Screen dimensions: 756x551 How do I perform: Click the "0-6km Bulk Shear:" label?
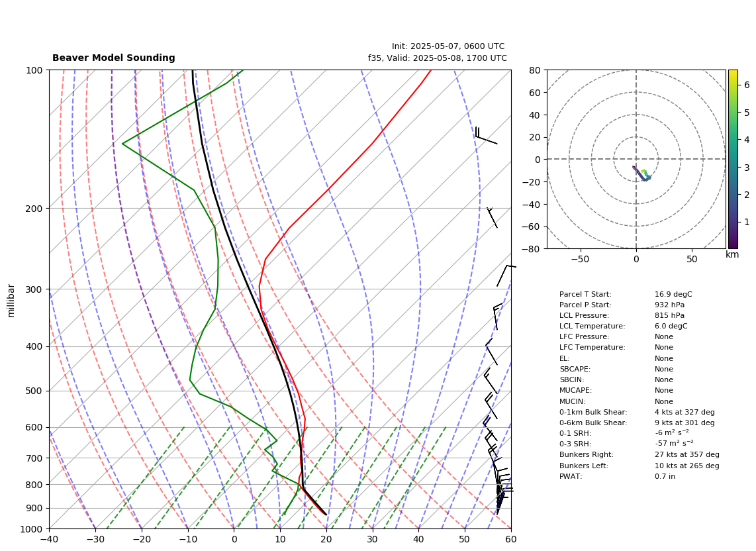tap(593, 423)
